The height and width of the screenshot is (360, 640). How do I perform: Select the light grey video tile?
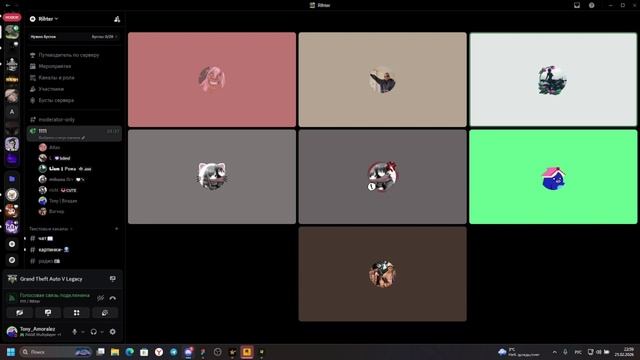[x=553, y=80]
